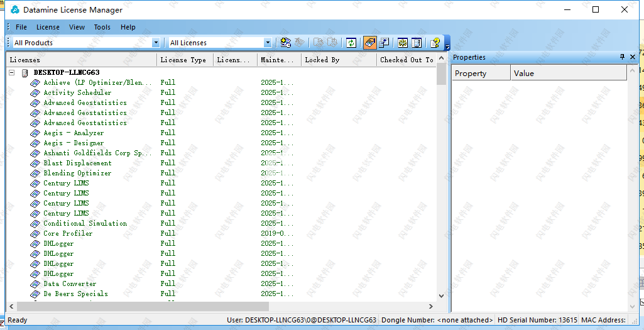Click the second greyed-out check-in license icon
This screenshot has height=330, width=644.
[x=332, y=42]
